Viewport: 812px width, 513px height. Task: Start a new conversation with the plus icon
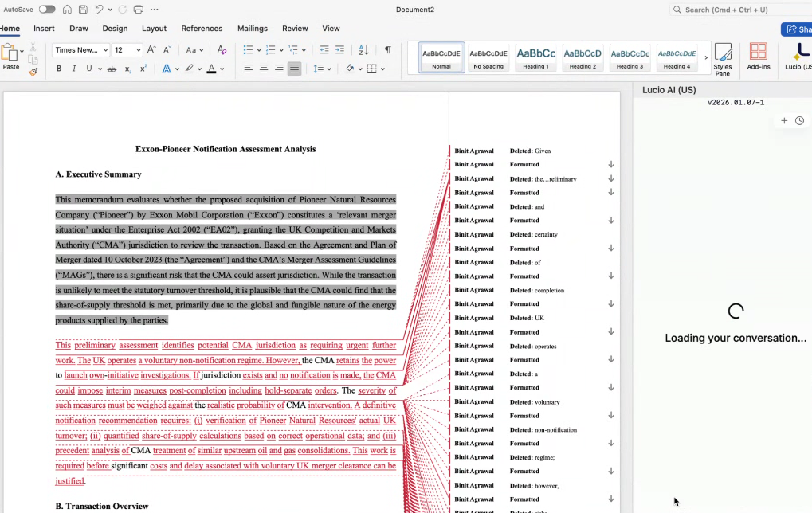point(784,121)
